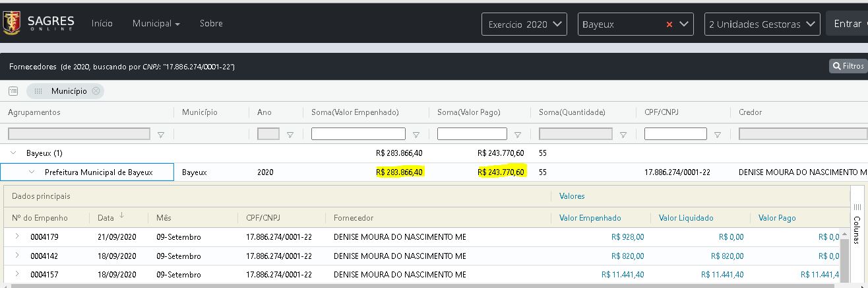Collapse Prefeitura Municipal de Bayeux row
This screenshot has width=868, height=288.
pos(31,172)
